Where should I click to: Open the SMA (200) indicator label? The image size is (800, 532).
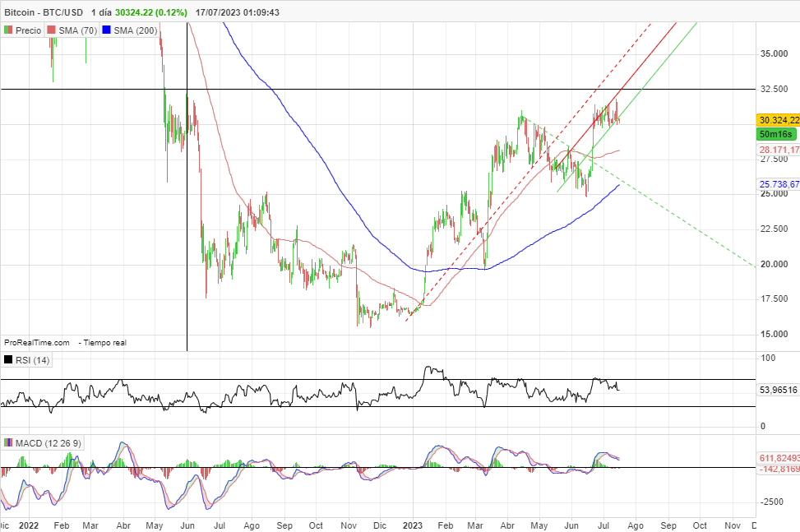point(135,30)
